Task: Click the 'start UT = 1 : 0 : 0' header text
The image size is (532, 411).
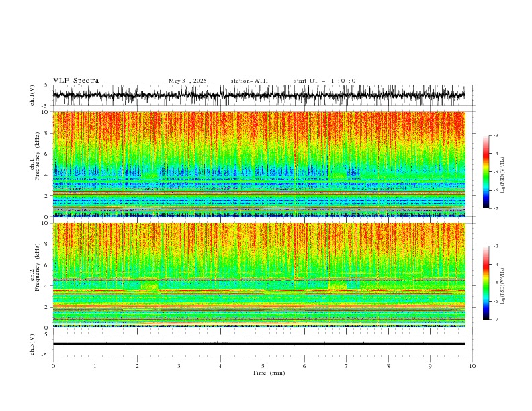Action: (x=324, y=81)
